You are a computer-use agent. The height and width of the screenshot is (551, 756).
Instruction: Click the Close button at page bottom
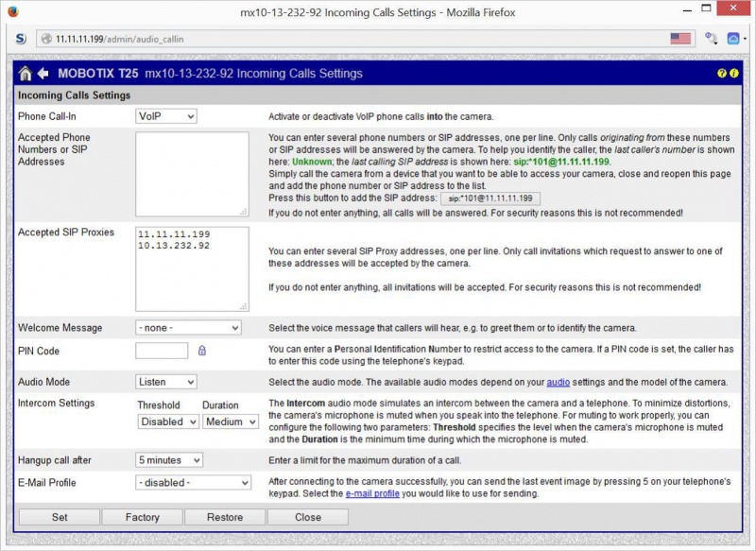tap(308, 517)
